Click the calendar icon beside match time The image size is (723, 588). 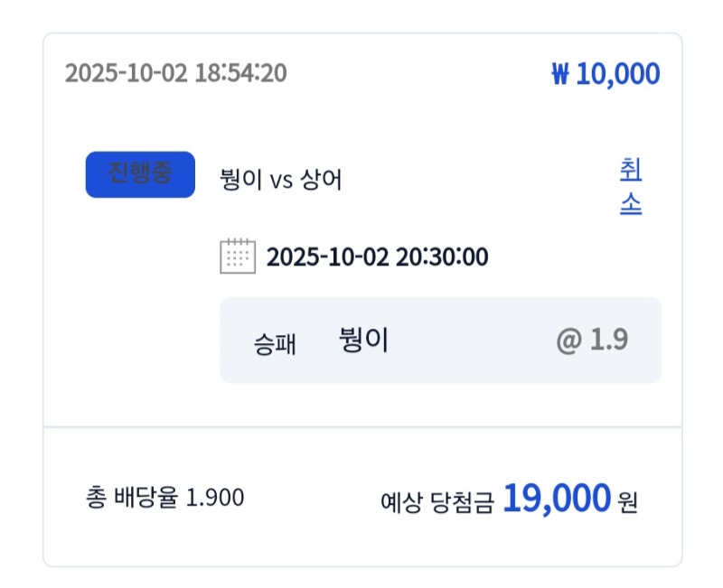(x=238, y=257)
